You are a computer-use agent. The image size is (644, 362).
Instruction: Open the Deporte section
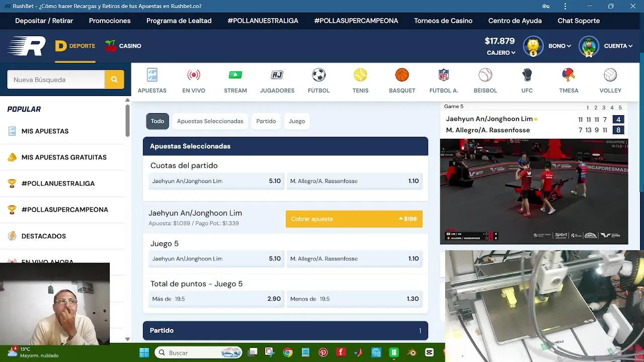(x=75, y=46)
